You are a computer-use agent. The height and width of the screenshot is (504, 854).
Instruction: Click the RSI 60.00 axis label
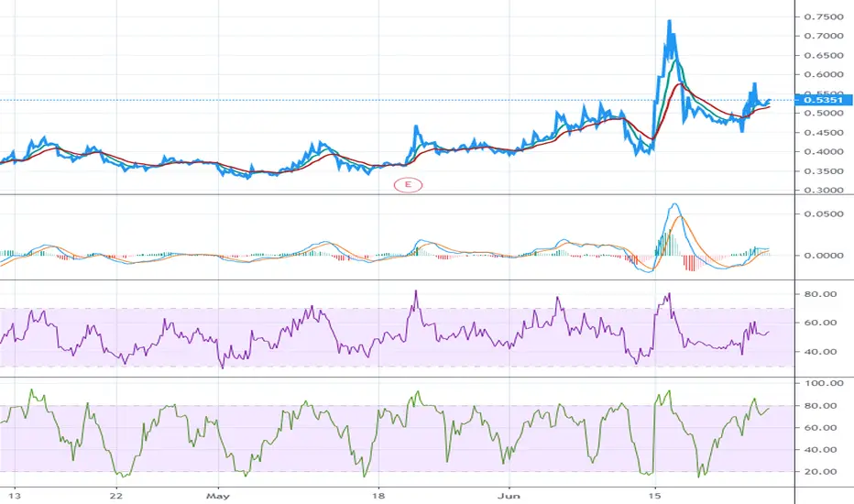(820, 323)
